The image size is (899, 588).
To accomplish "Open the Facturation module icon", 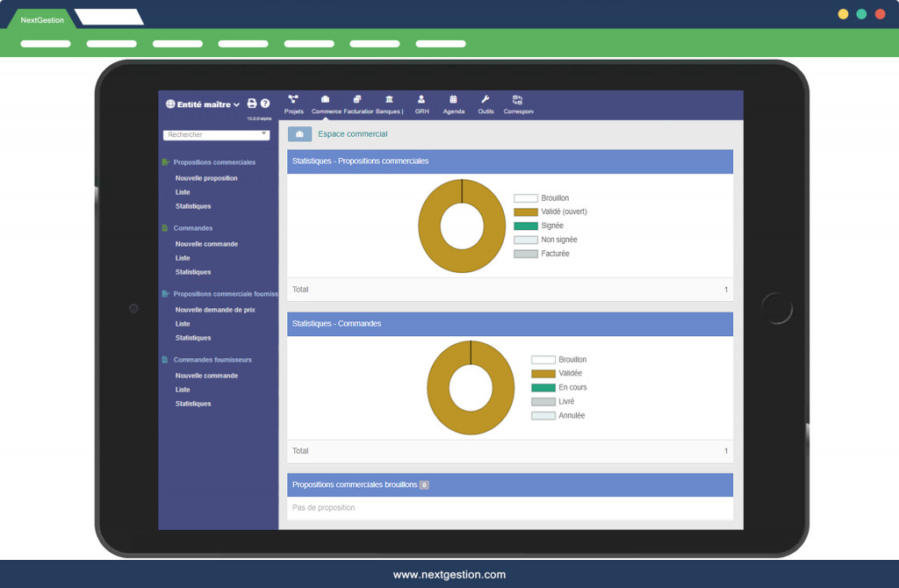I will 357,100.
